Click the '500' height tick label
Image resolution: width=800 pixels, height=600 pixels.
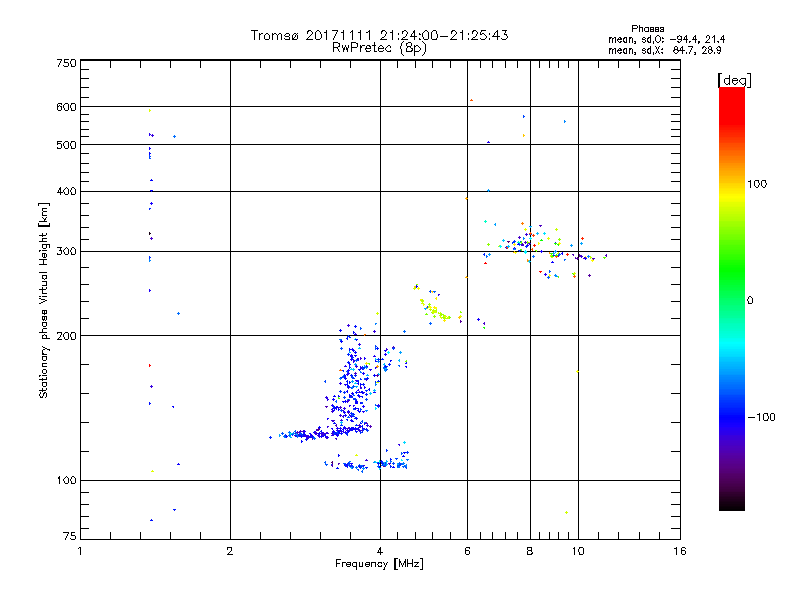66,145
